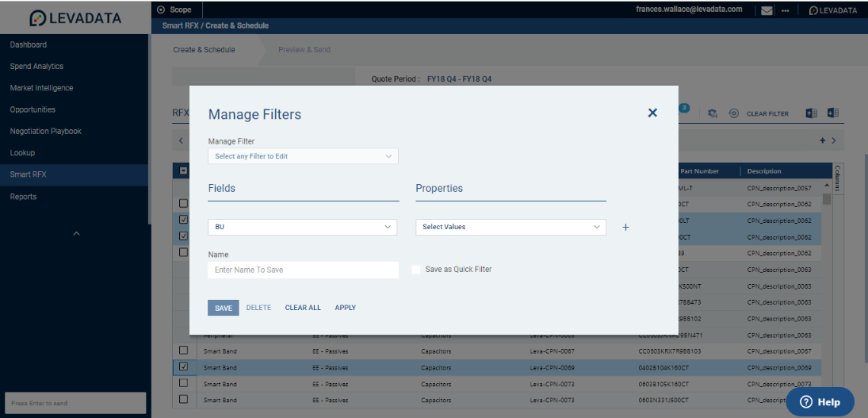Click the Part Number column header
The image size is (868, 418).
(x=698, y=171)
